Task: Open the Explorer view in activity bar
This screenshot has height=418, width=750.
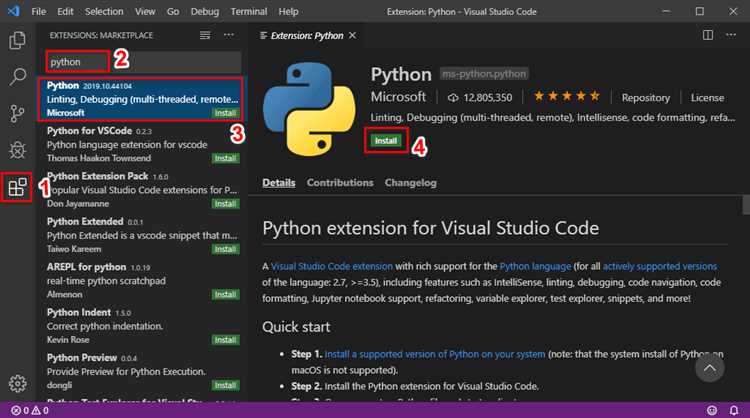Action: click(17, 41)
